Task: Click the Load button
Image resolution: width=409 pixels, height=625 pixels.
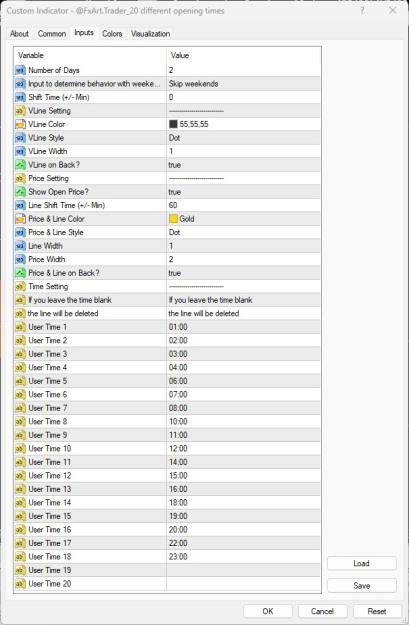Action: (x=362, y=564)
